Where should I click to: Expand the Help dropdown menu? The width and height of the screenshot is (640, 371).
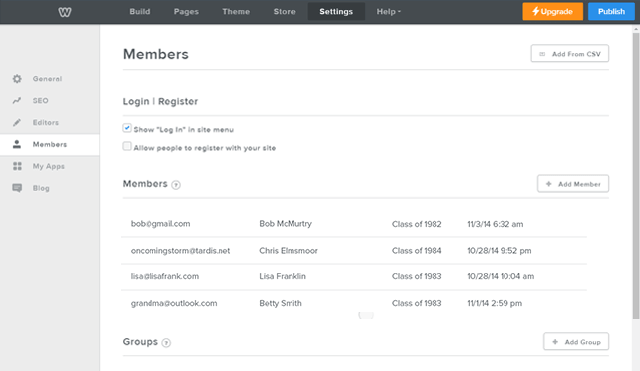pos(389,11)
